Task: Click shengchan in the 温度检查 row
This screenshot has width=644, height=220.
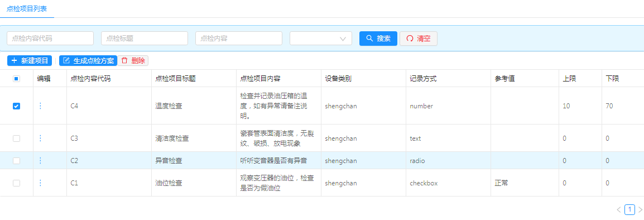Action: [341, 106]
